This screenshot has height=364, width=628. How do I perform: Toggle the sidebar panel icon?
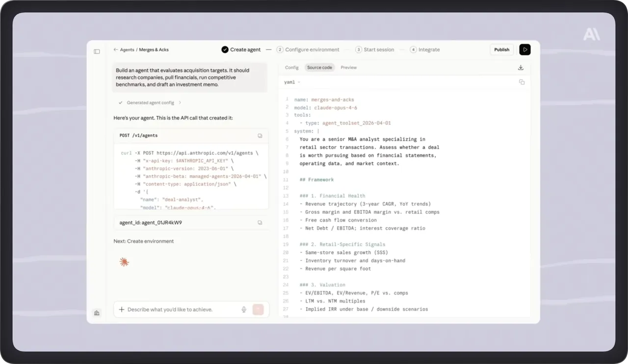tap(97, 52)
